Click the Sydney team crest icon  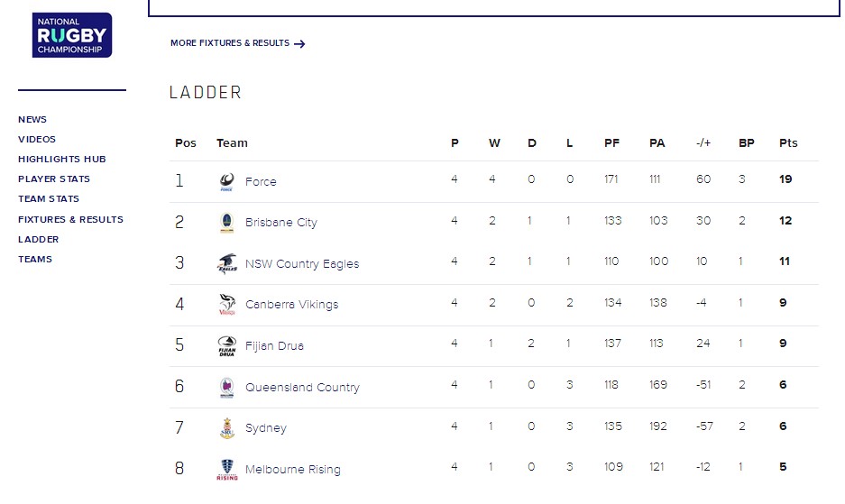coord(226,428)
